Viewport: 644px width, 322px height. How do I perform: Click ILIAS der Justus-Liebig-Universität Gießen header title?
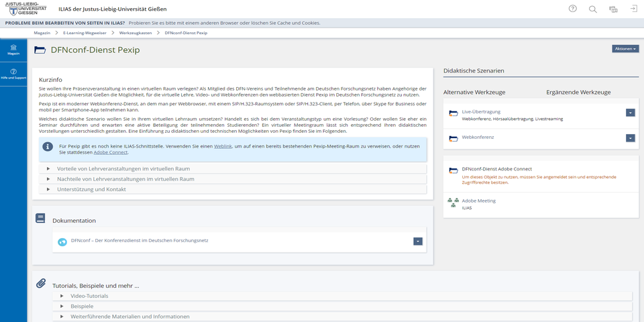[x=113, y=9]
